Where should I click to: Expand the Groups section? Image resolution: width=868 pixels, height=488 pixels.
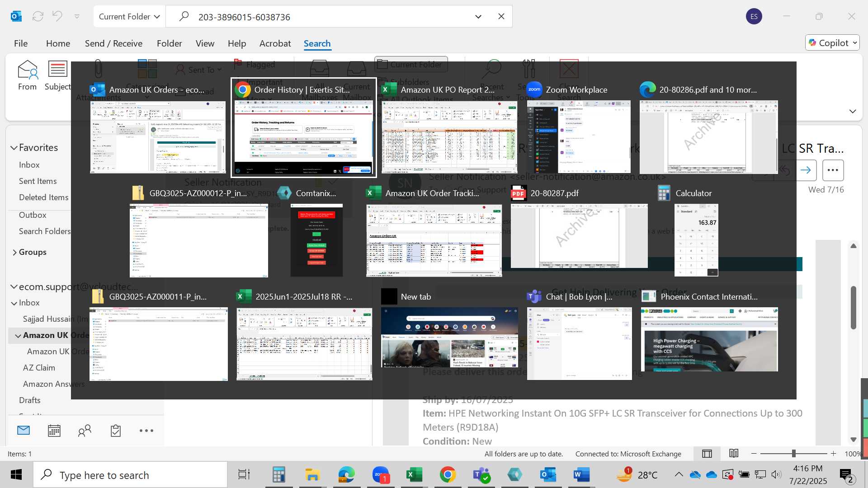point(14,252)
